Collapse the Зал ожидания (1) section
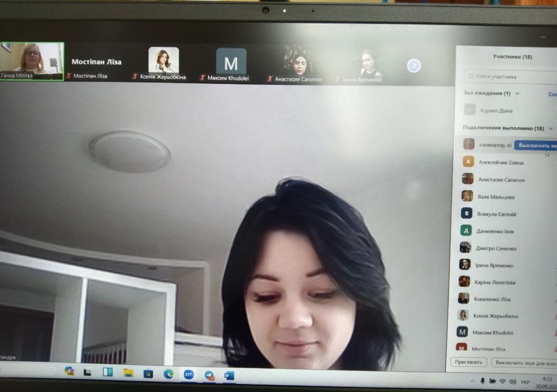The height and width of the screenshot is (392, 557). 517,94
